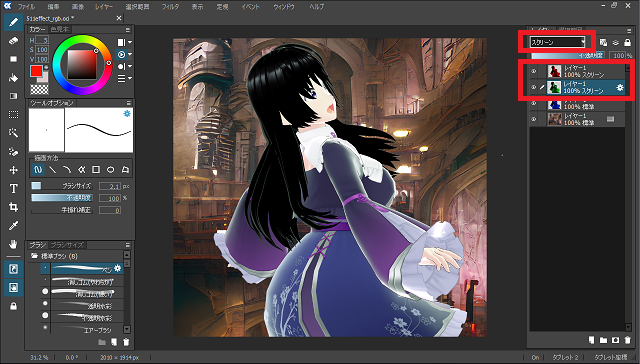Image resolution: width=640 pixels, height=364 pixels.
Task: Select the Crop tool
Action: (x=13, y=207)
